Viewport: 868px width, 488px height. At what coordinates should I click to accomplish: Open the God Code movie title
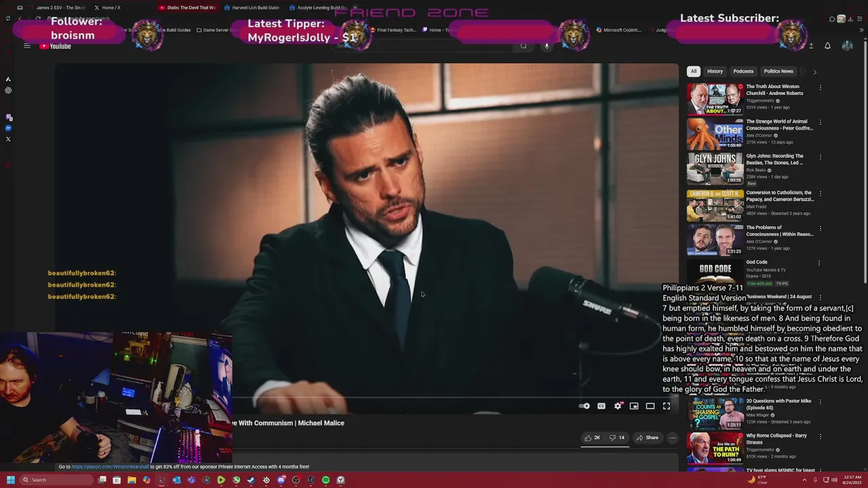coord(757,262)
